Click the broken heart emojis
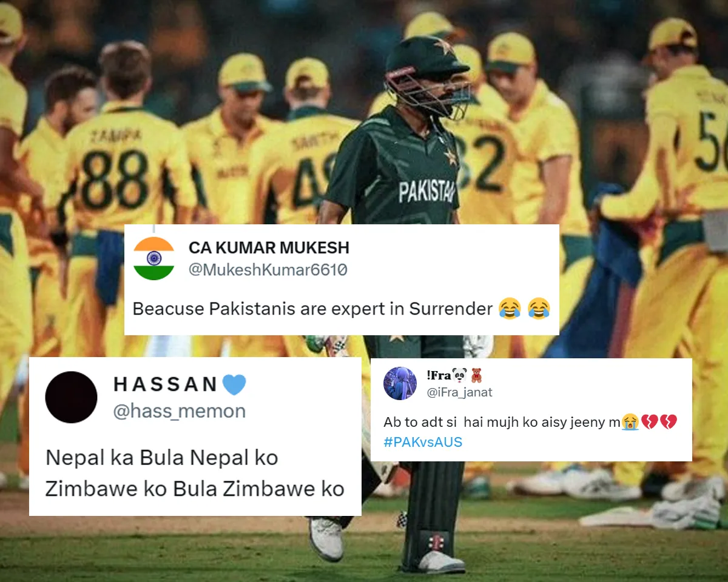This screenshot has height=582, width=728. [x=658, y=421]
